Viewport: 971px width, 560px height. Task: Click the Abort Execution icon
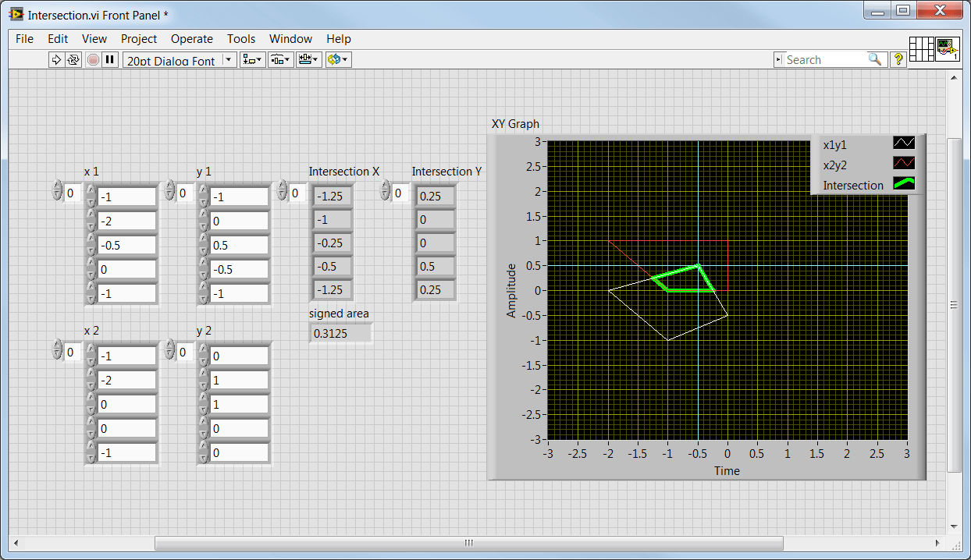click(x=92, y=59)
